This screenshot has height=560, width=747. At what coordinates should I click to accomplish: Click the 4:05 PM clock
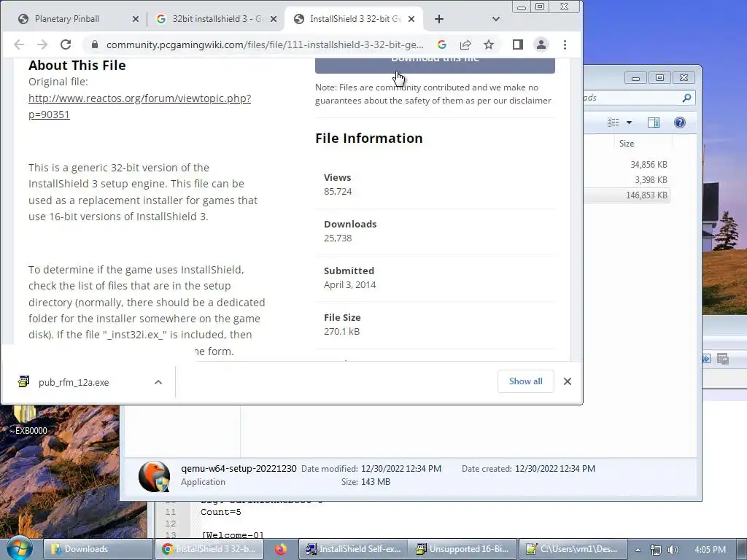coord(710,550)
